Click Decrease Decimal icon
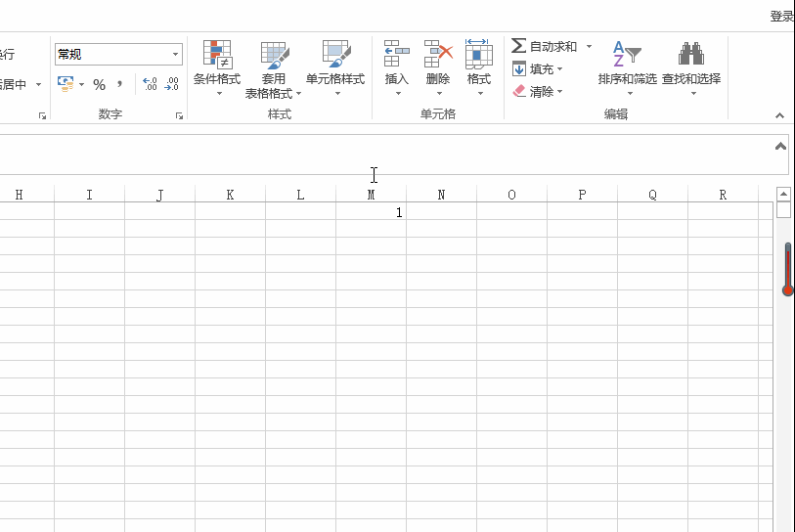This screenshot has width=795, height=532. pos(172,84)
